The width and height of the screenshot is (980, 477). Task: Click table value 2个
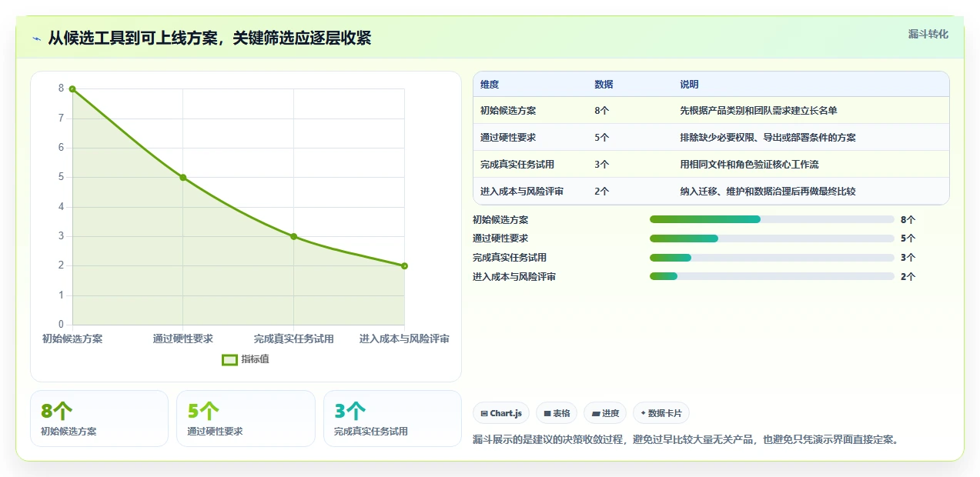[x=601, y=192]
